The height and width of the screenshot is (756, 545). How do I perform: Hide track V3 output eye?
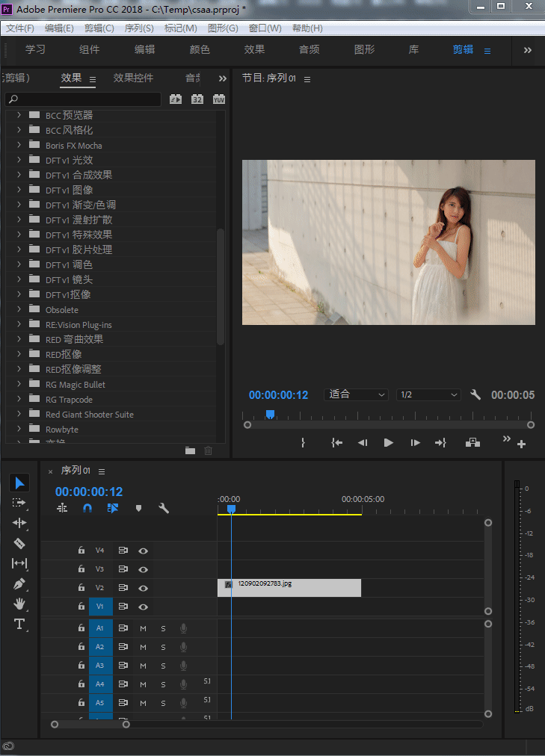coord(144,569)
